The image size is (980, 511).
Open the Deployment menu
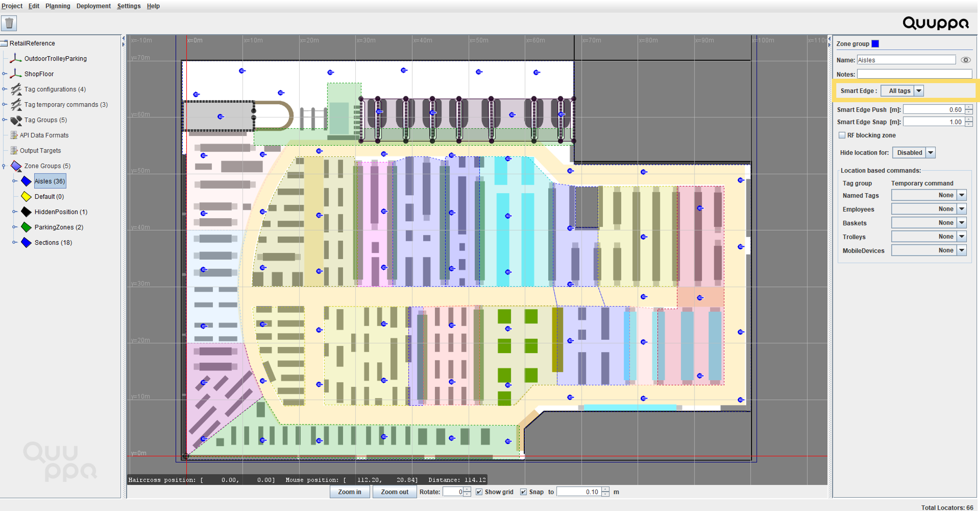[x=93, y=6]
